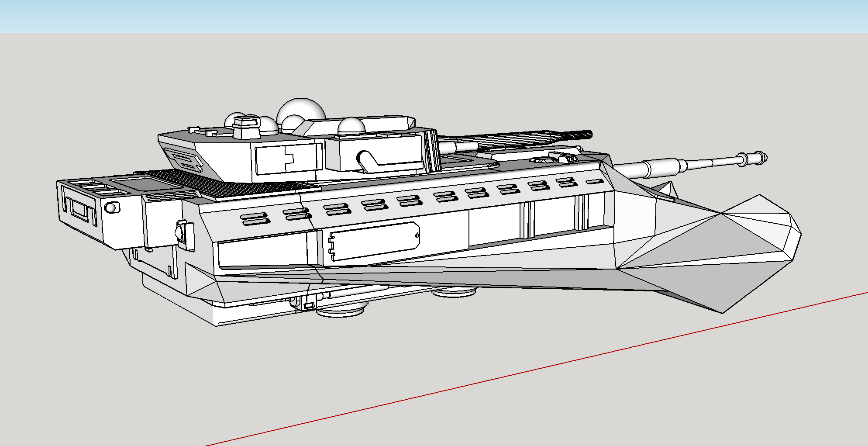Viewport: 868px width, 446px height.
Task: Click the curved handle on the turret side box
Action: pyautogui.click(x=369, y=162)
